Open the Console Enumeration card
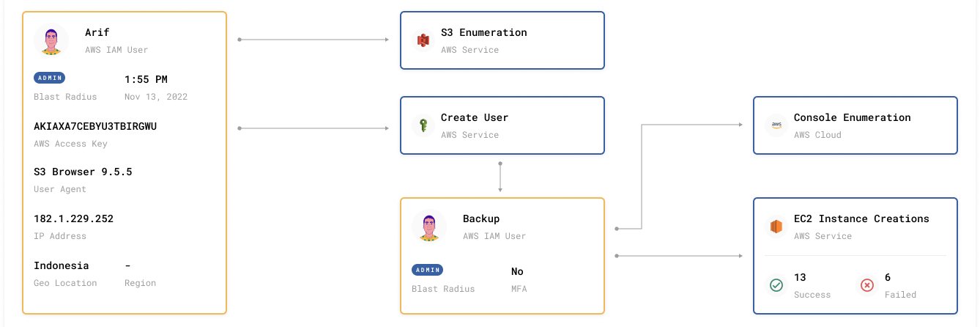This screenshot has height=327, width=980. tap(855, 125)
